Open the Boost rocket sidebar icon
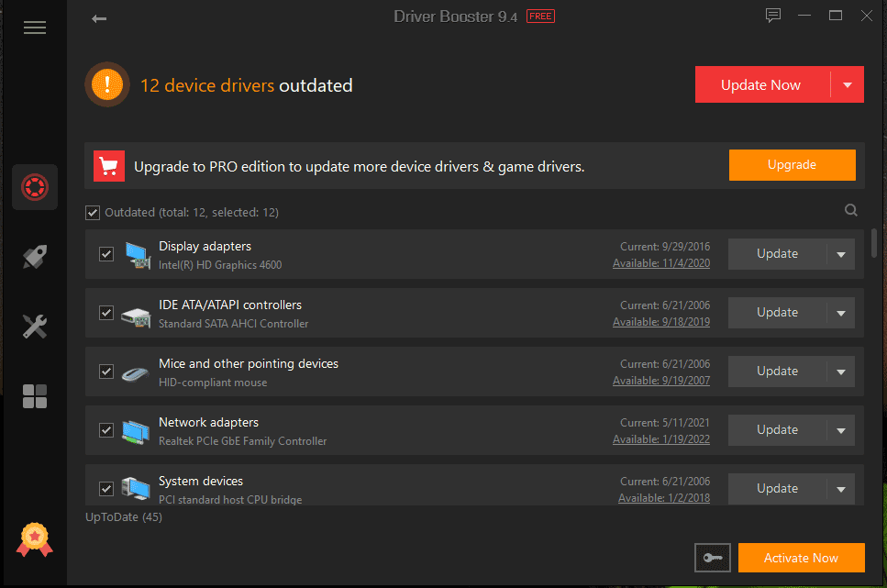Viewport: 887px width, 588px height. pos(35,257)
